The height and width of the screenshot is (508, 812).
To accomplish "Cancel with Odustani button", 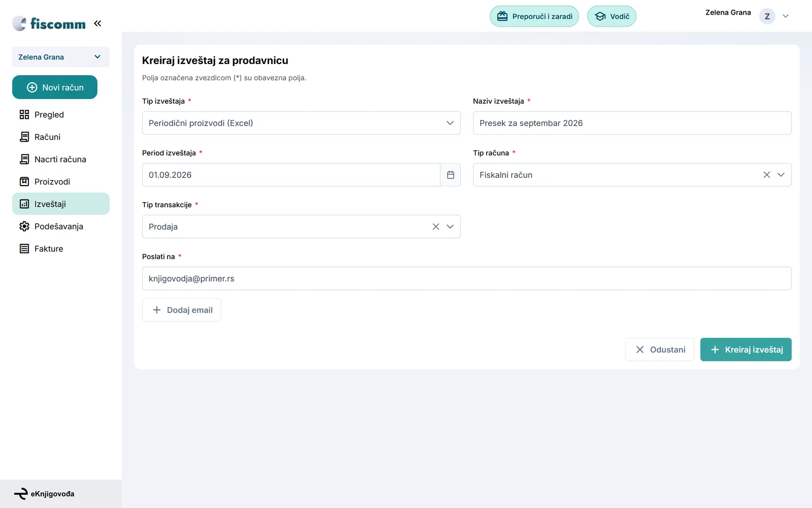I will (660, 350).
